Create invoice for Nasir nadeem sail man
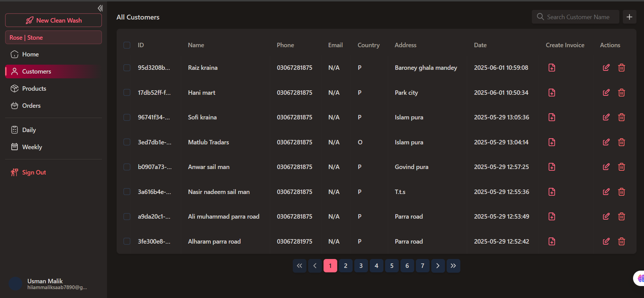Image resolution: width=644 pixels, height=298 pixels. [x=552, y=192]
